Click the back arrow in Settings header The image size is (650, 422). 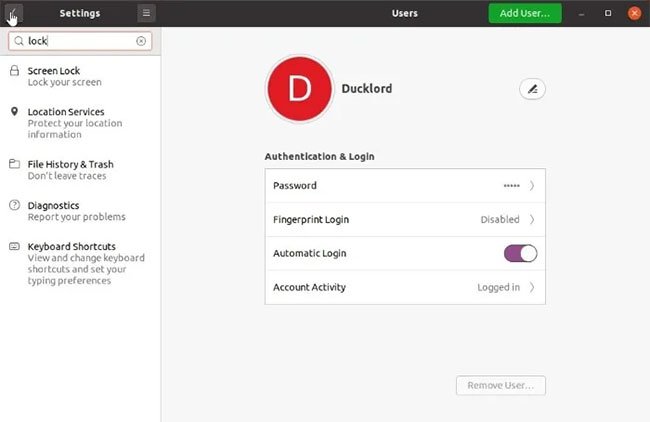coord(14,13)
